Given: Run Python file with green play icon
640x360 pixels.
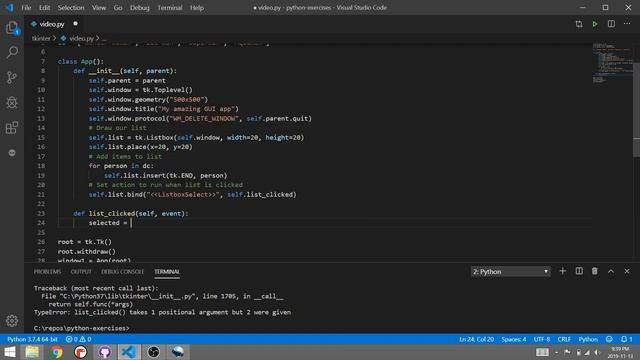Looking at the screenshot, I should coord(595,24).
